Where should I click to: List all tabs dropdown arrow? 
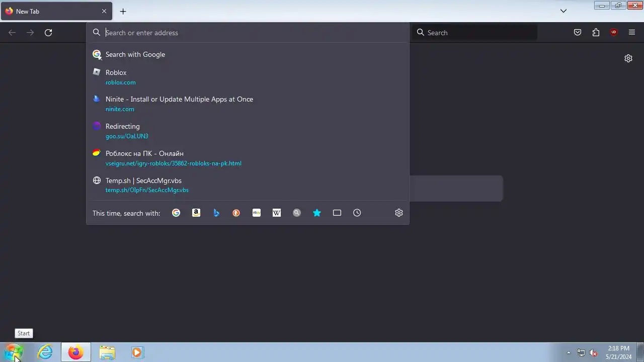(x=563, y=11)
